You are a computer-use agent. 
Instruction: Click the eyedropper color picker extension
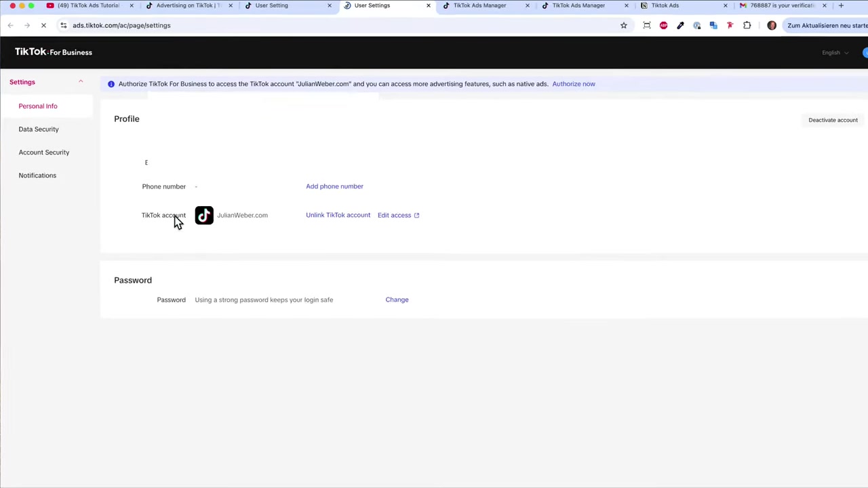pyautogui.click(x=680, y=26)
